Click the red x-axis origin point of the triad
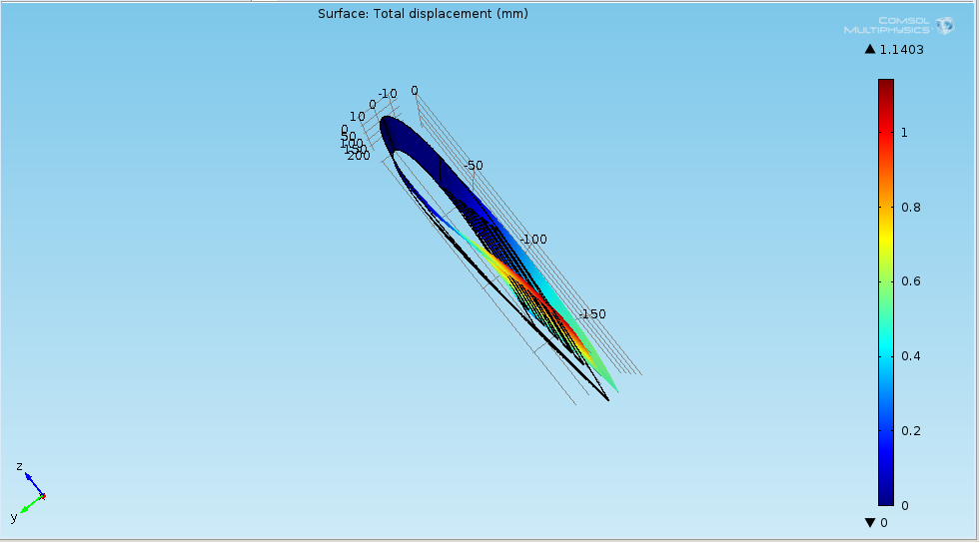This screenshot has height=545, width=980. (43, 496)
